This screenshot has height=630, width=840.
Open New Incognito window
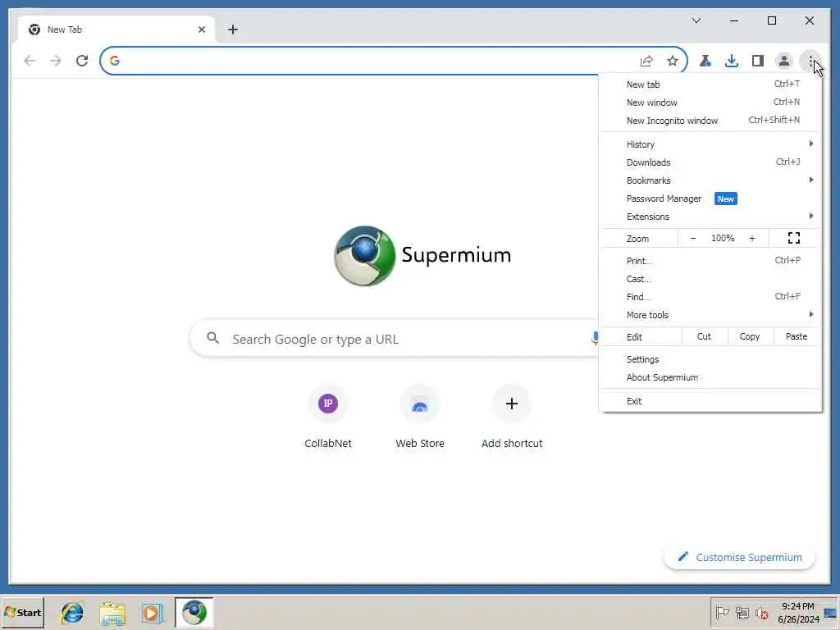click(710, 121)
